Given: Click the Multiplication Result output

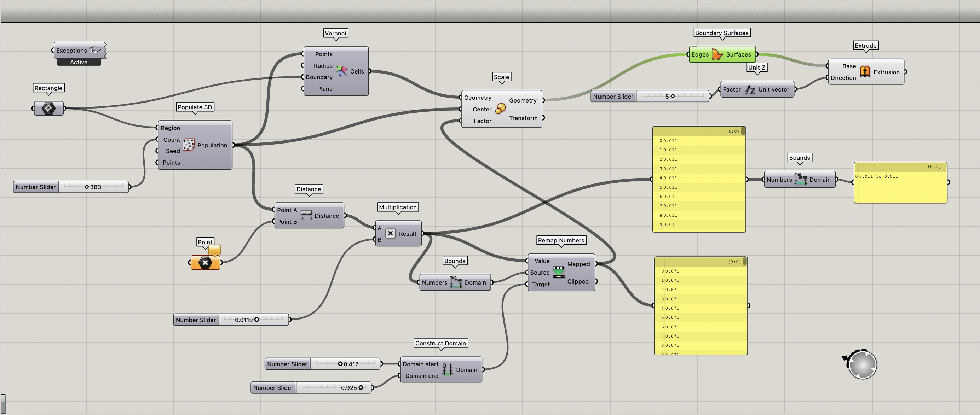Looking at the screenshot, I should point(408,234).
